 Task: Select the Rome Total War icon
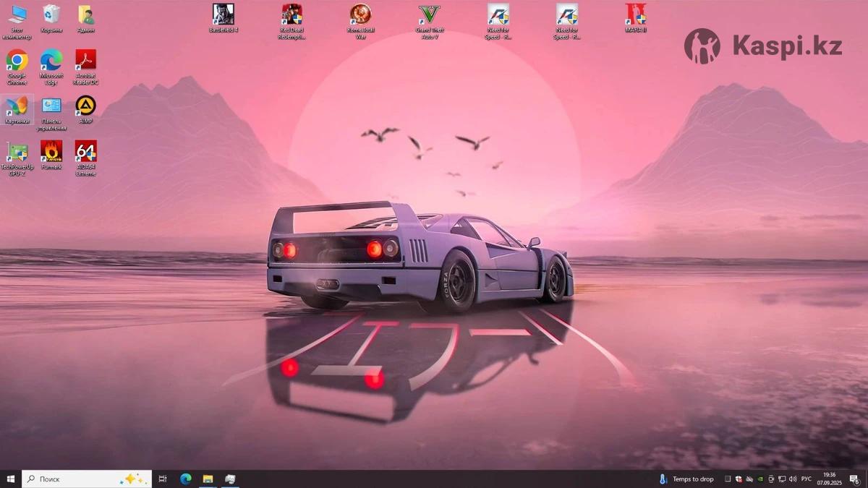(x=360, y=14)
